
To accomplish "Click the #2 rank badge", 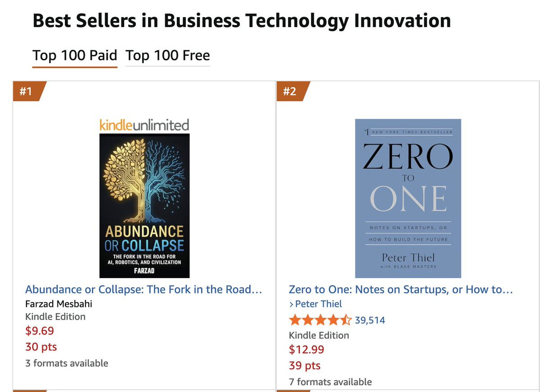I will [291, 91].
